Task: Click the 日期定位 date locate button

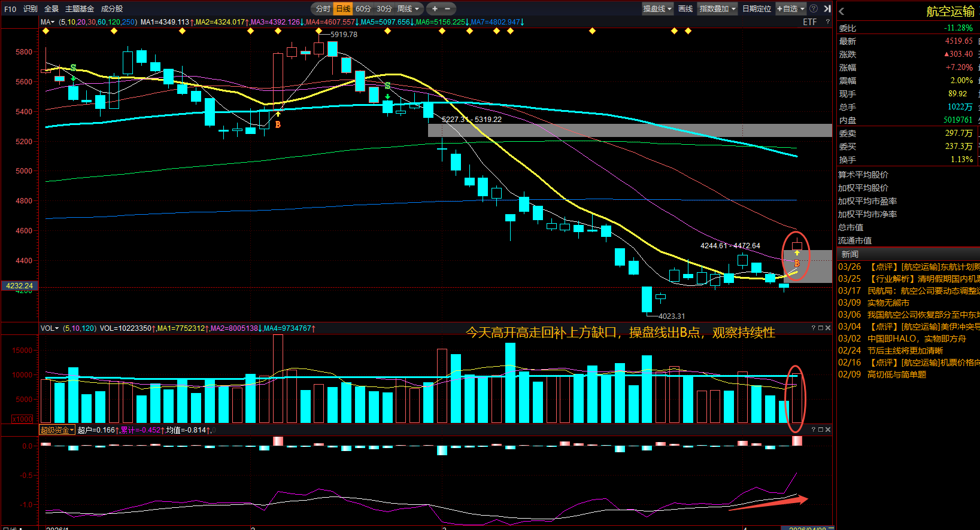Action: click(757, 8)
